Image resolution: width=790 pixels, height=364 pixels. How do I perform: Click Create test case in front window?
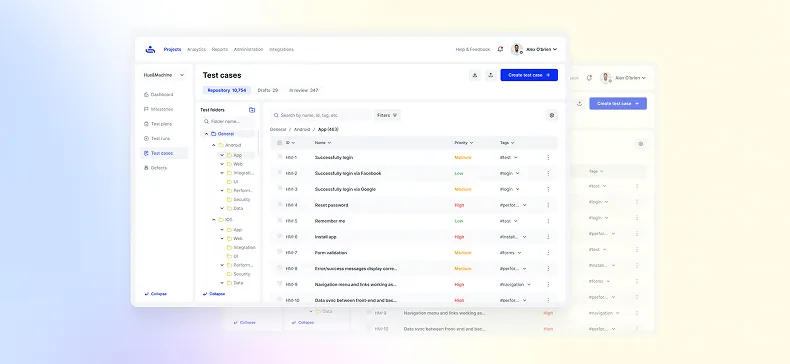click(x=529, y=75)
